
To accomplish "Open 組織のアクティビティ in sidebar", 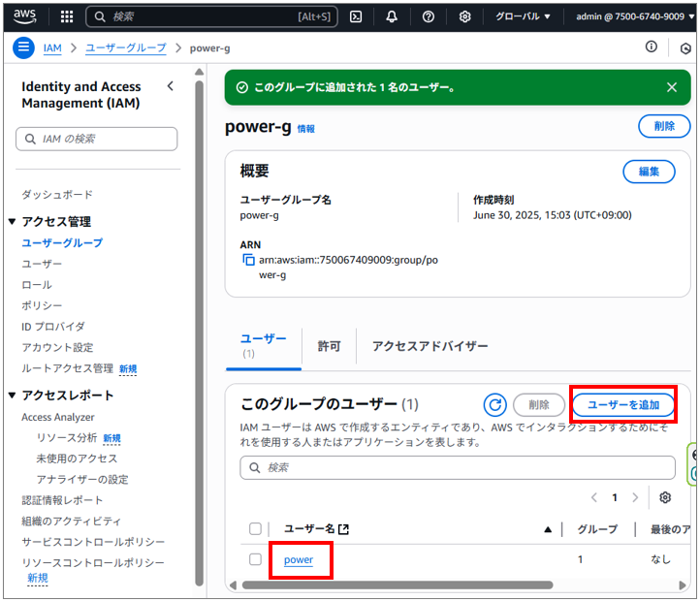I will pos(72,522).
